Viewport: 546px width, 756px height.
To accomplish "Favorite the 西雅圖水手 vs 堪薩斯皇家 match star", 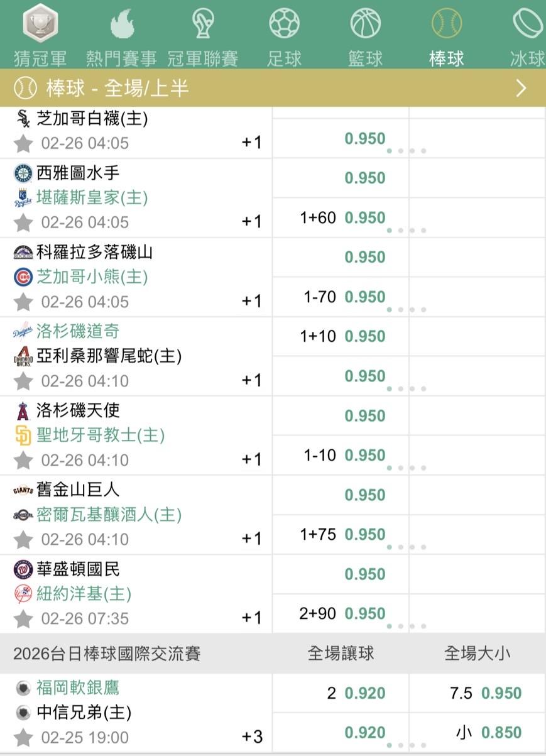I will point(23,222).
